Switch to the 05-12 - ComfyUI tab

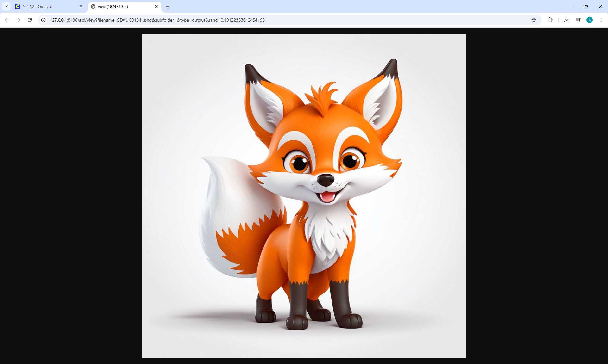(x=44, y=6)
